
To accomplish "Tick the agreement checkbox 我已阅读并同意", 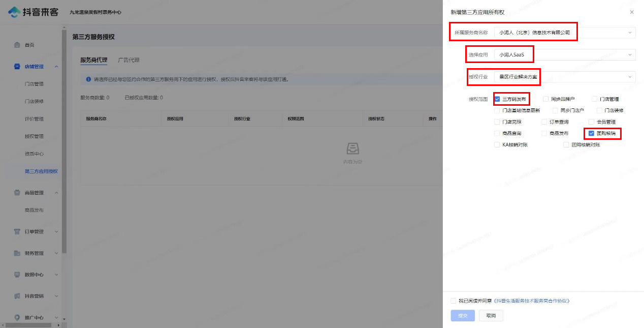I will pos(453,301).
